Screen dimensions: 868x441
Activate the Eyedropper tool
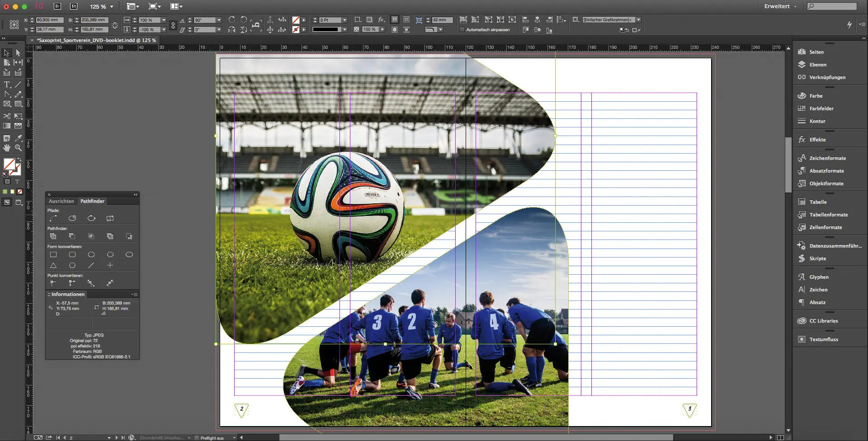coord(18,138)
